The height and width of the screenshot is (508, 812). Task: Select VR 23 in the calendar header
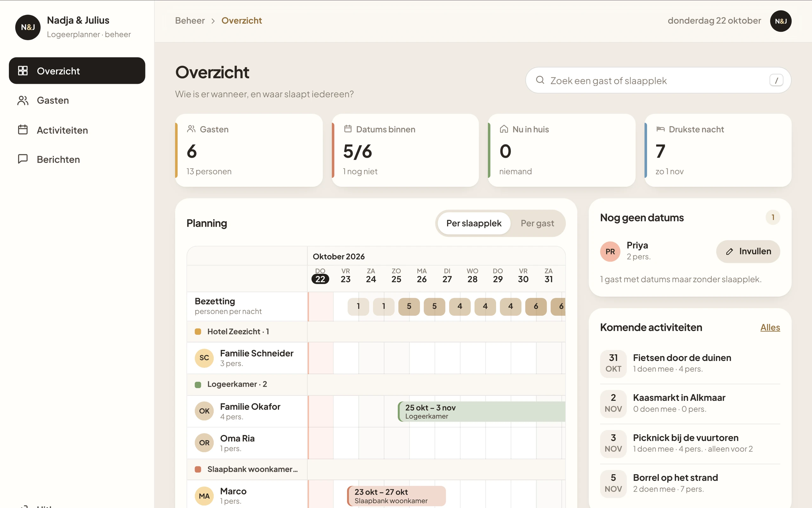pos(346,276)
